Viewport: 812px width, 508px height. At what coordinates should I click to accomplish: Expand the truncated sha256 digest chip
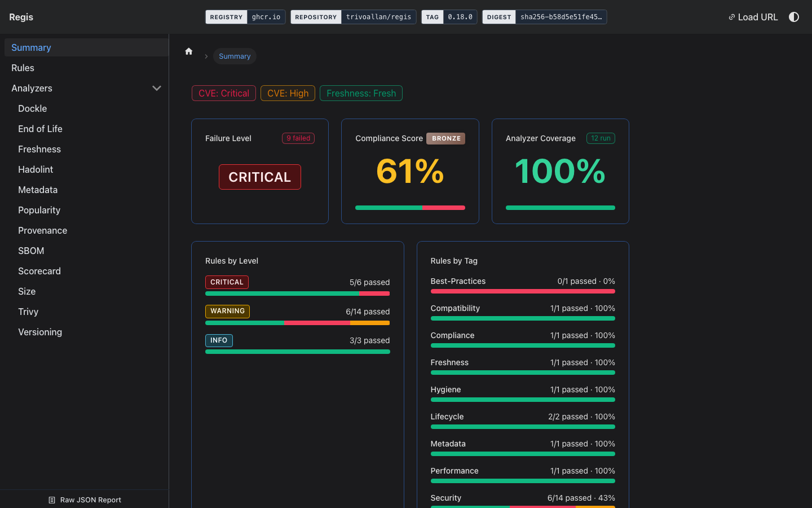[561, 17]
